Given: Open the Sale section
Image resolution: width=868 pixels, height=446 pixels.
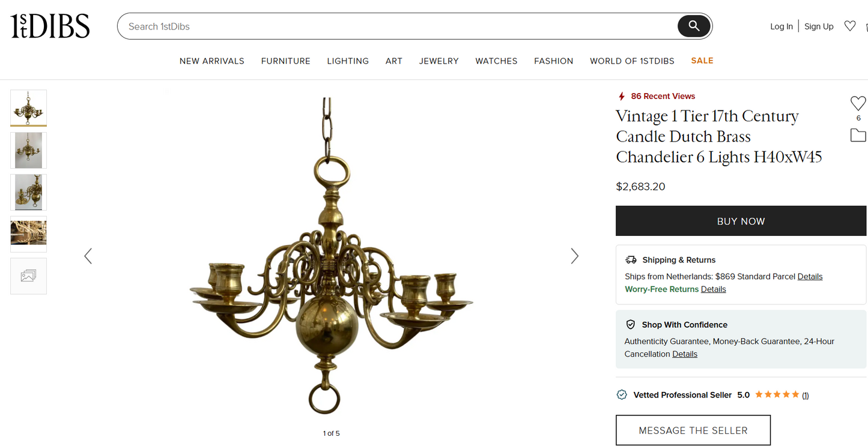Looking at the screenshot, I should pyautogui.click(x=702, y=61).
